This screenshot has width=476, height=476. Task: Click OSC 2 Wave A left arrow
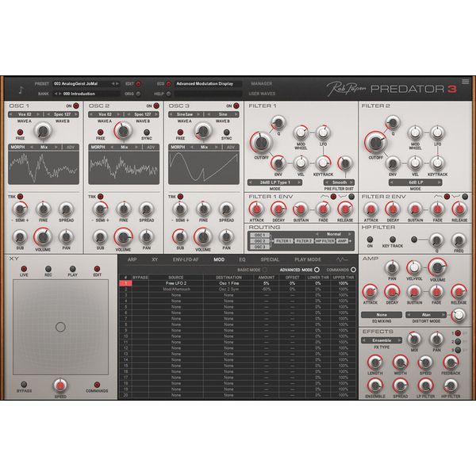point(92,114)
